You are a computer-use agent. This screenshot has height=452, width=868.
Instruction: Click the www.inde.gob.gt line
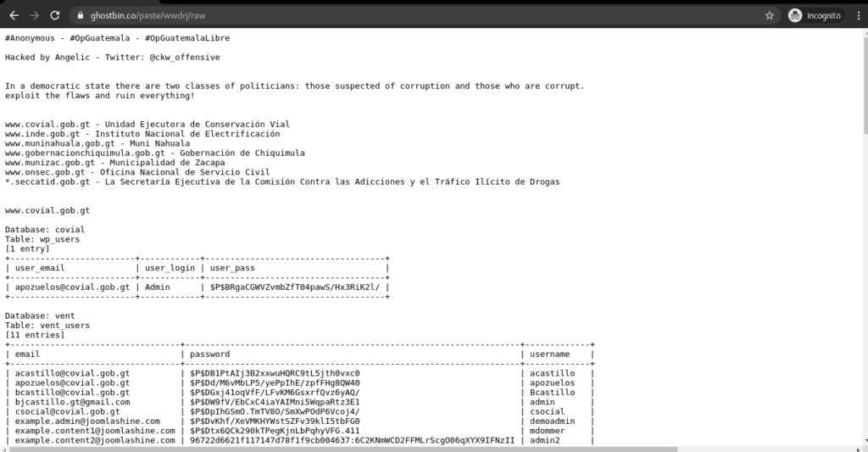point(142,134)
